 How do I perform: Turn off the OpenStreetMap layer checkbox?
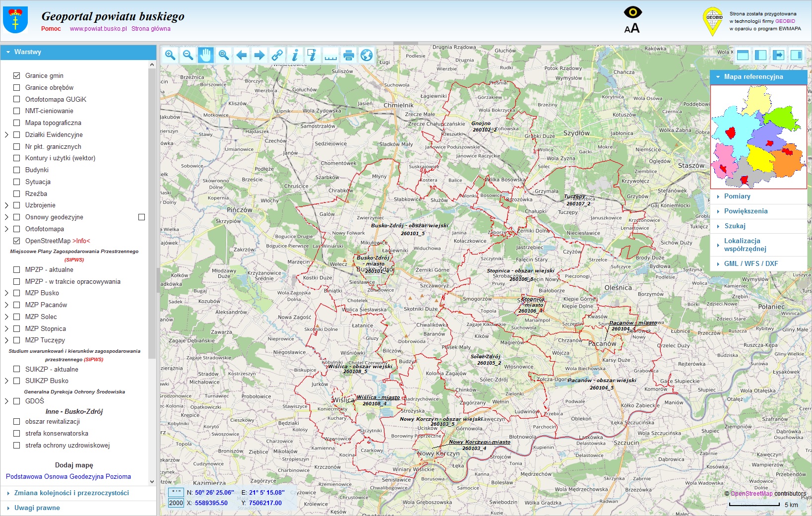tap(17, 241)
